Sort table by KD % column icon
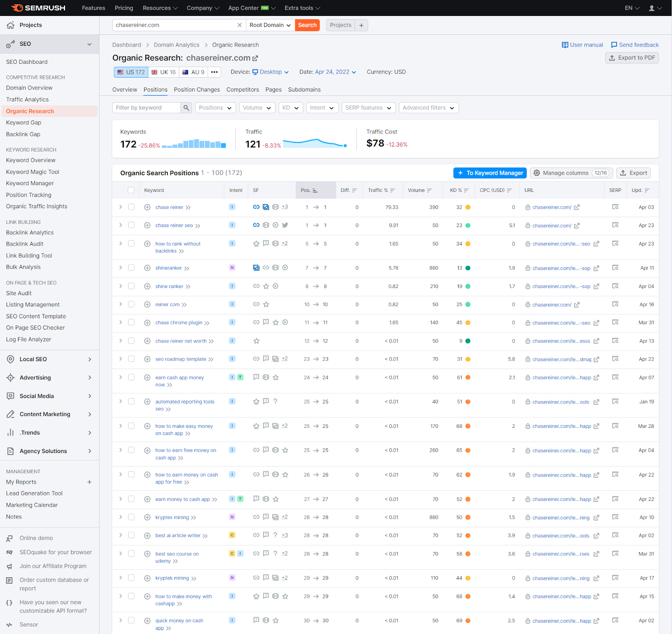The width and height of the screenshot is (672, 634). (x=466, y=191)
